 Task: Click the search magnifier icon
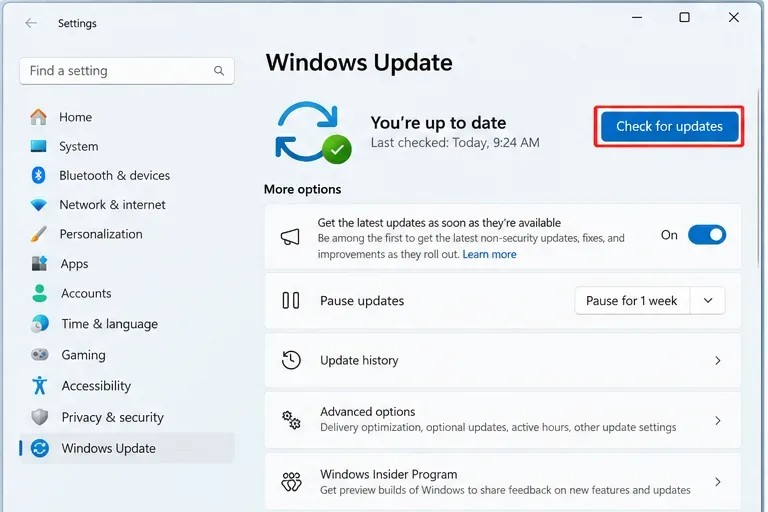coord(219,71)
